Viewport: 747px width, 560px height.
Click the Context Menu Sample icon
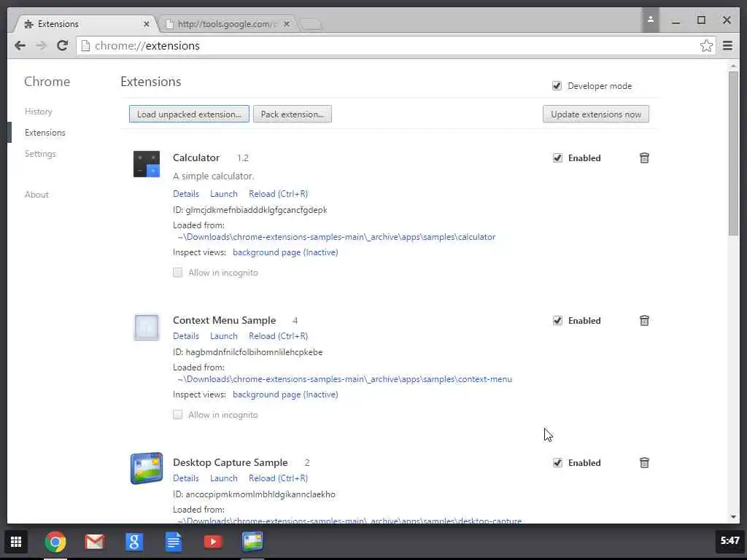[x=146, y=327]
